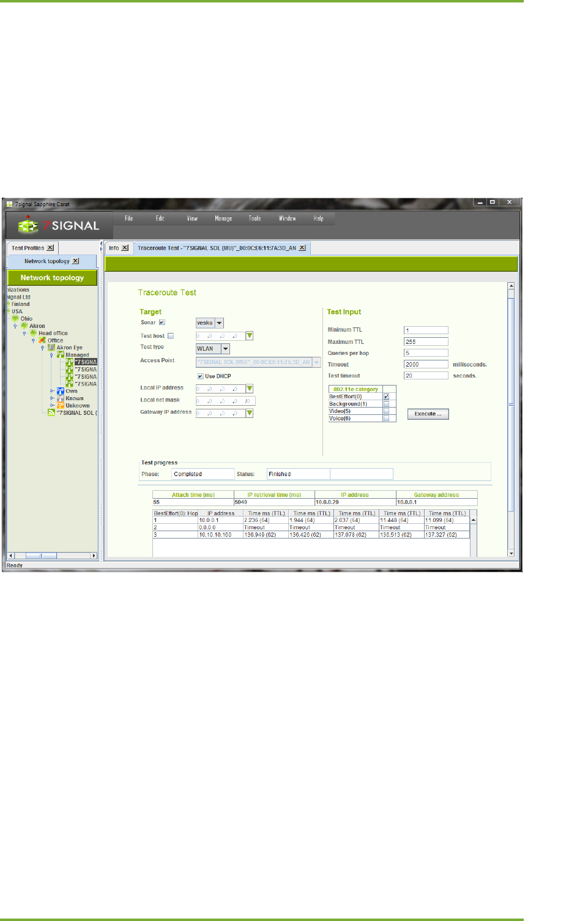Click the Minimum TTL input field
588x921 pixels.
click(426, 330)
